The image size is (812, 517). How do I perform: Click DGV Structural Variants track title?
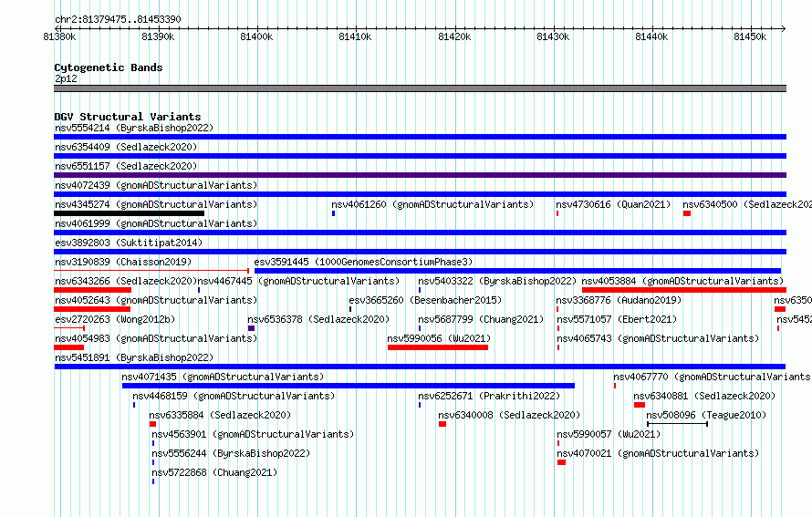128,117
